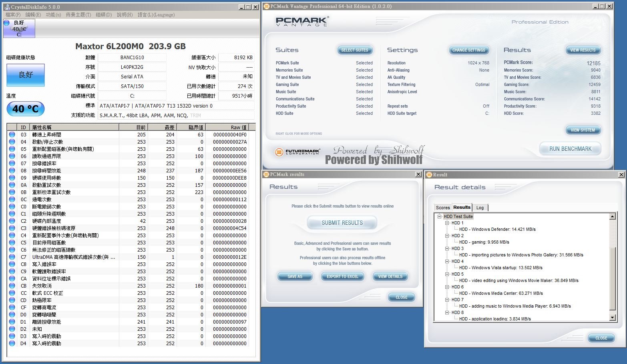Click the status circle for attribute C5
This screenshot has height=364, width=627.
12,243
